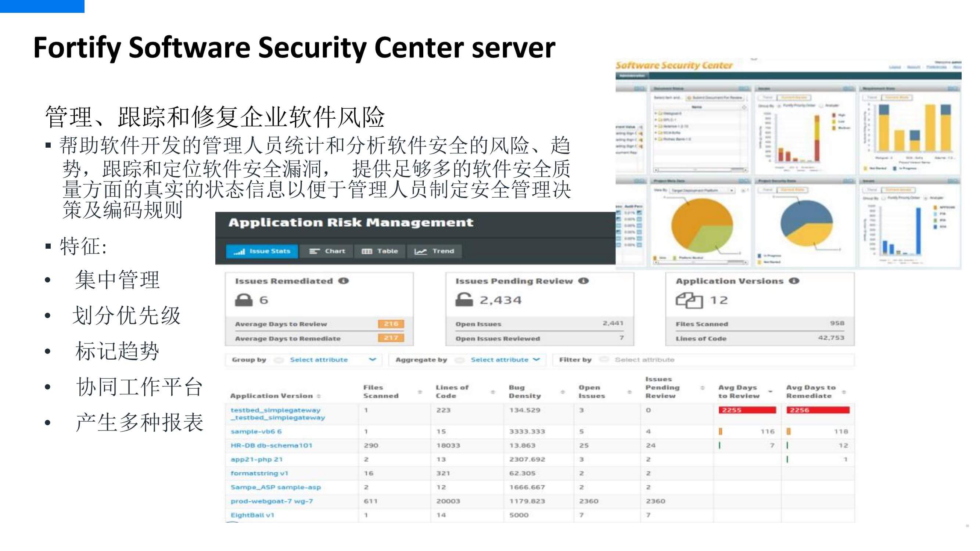Sort by Files Scanned column arrow
980x551 pixels.
(420, 392)
